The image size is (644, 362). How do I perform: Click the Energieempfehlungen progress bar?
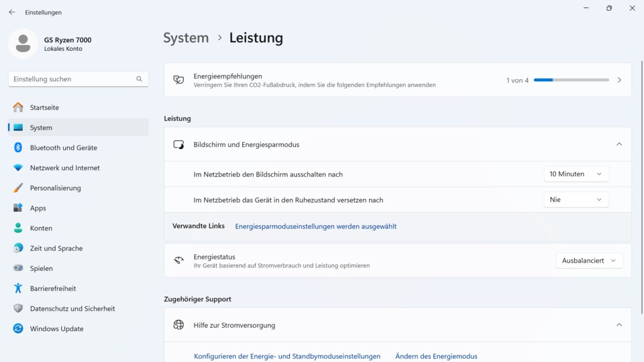pos(572,80)
